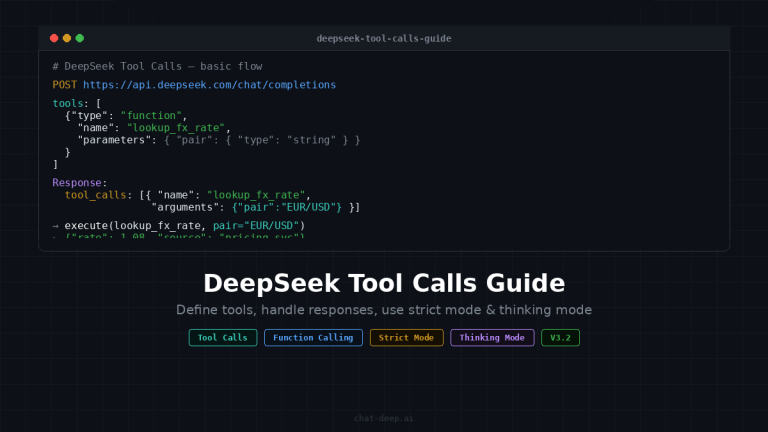Select the deepseek-tool-calls-guide window title
The image size is (768, 432).
384,38
